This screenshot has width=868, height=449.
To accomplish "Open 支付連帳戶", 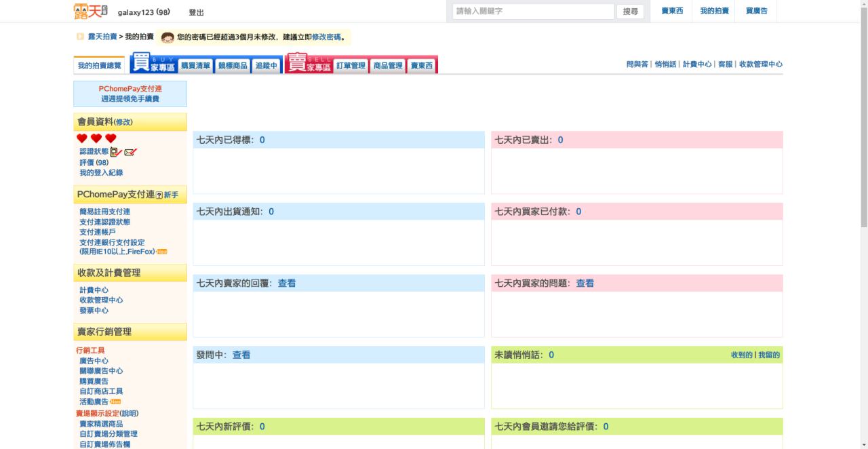I will [x=98, y=232].
